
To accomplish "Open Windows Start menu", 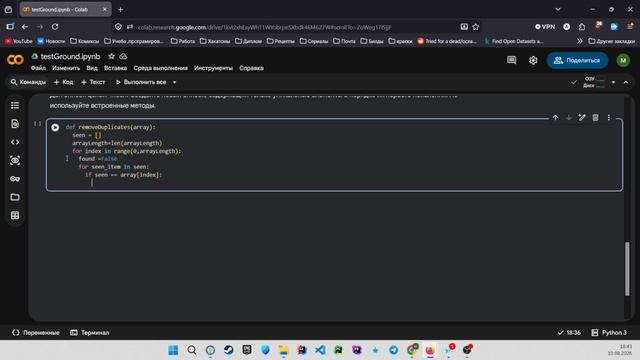I will (173, 350).
